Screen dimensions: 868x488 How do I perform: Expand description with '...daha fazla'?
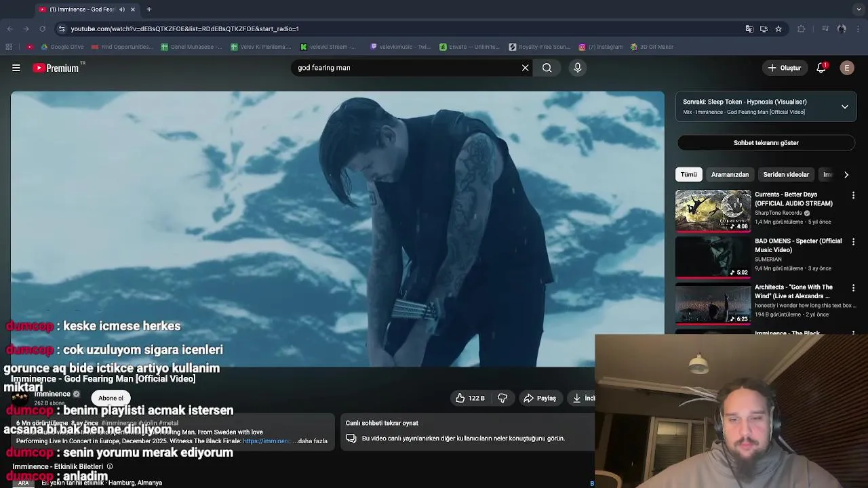[311, 441]
